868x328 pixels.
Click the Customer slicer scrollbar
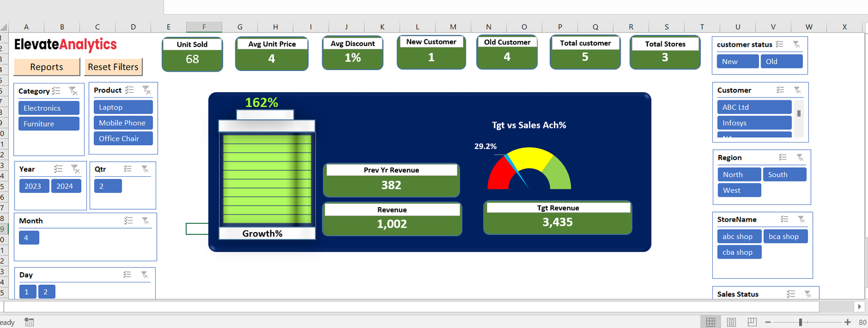click(x=799, y=114)
